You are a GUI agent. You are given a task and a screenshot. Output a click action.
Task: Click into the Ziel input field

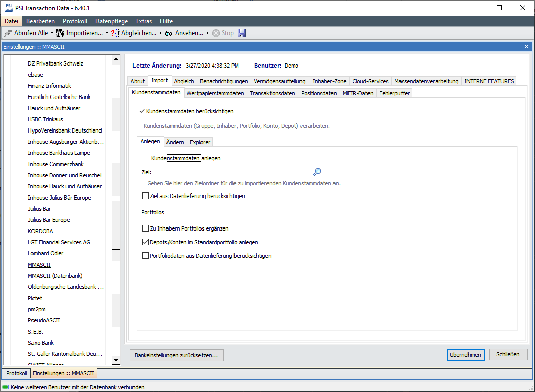240,172
